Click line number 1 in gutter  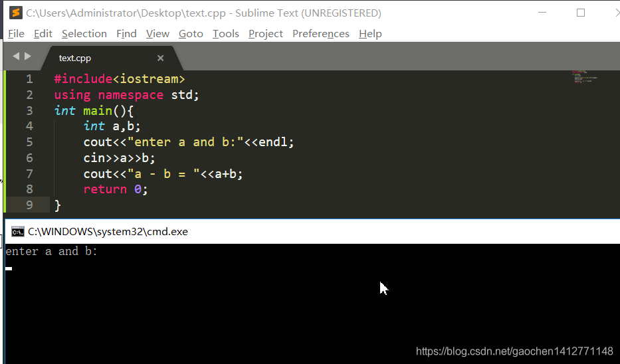click(x=30, y=79)
